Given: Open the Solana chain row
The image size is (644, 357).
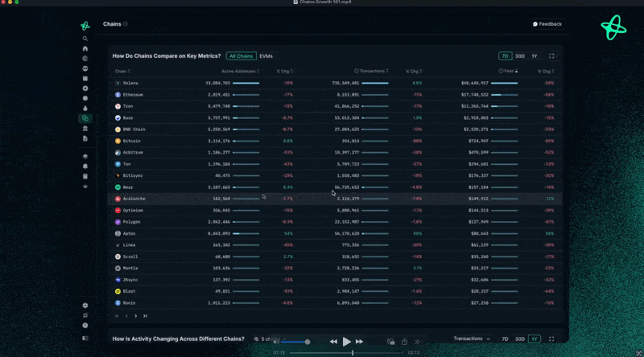Looking at the screenshot, I should click(x=335, y=83).
